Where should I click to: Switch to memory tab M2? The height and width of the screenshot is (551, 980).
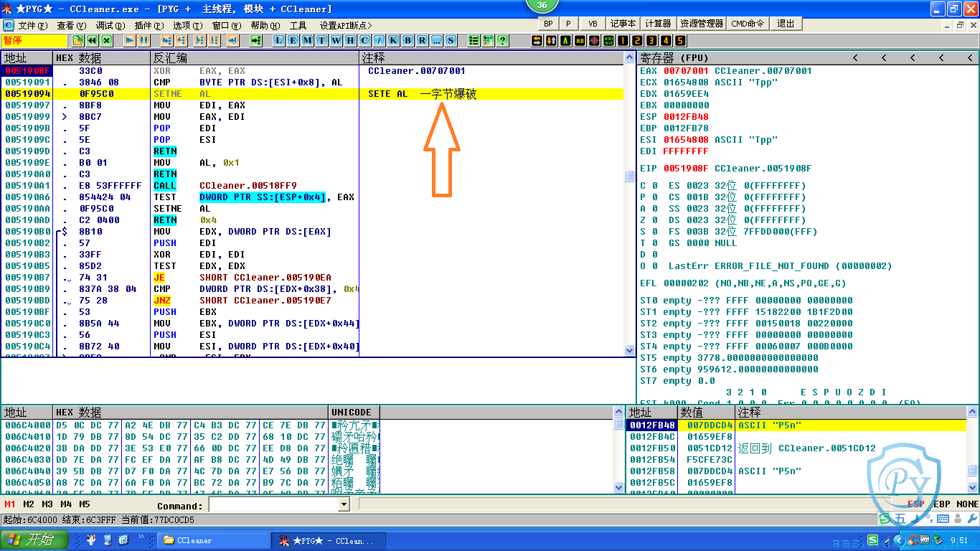pos(29,504)
